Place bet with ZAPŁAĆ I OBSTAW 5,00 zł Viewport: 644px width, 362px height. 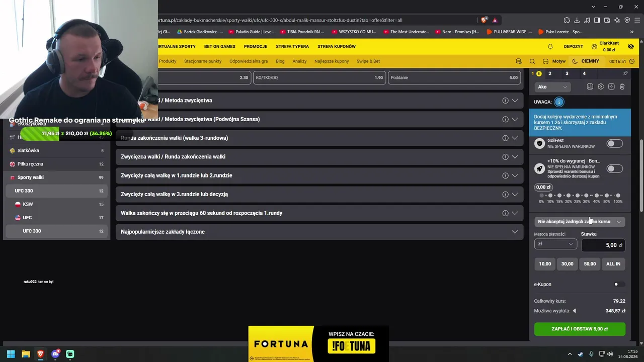[x=580, y=329]
